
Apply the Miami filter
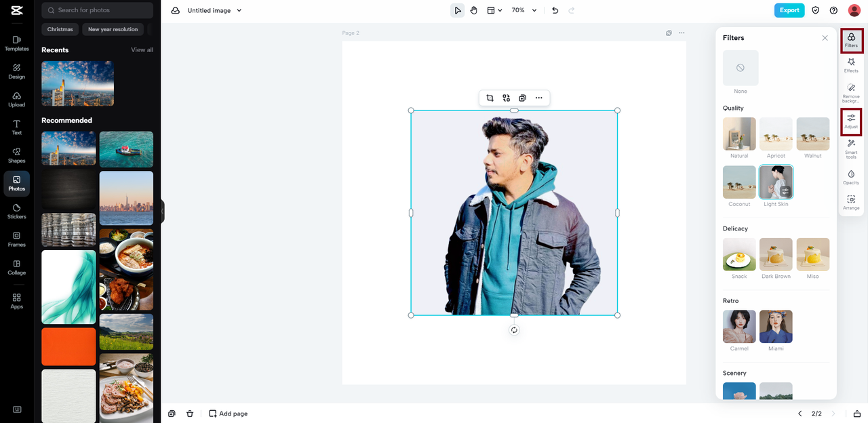[776, 327]
